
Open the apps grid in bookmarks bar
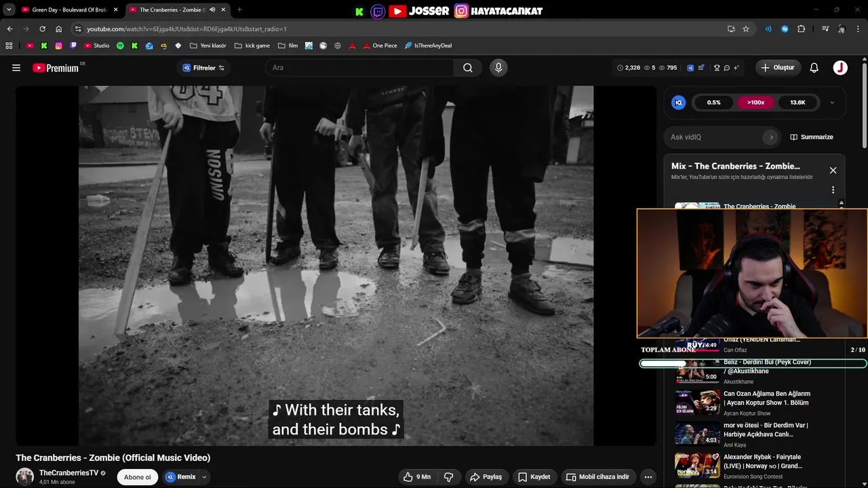pos(9,46)
